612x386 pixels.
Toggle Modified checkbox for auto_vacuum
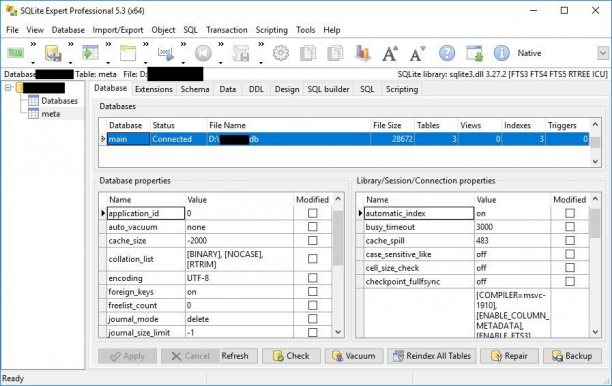313,227
